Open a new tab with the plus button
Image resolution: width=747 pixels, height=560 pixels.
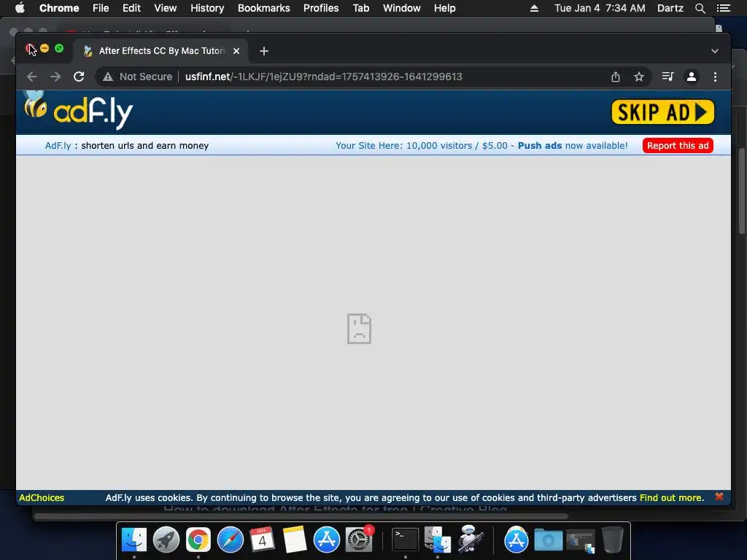pos(264,51)
